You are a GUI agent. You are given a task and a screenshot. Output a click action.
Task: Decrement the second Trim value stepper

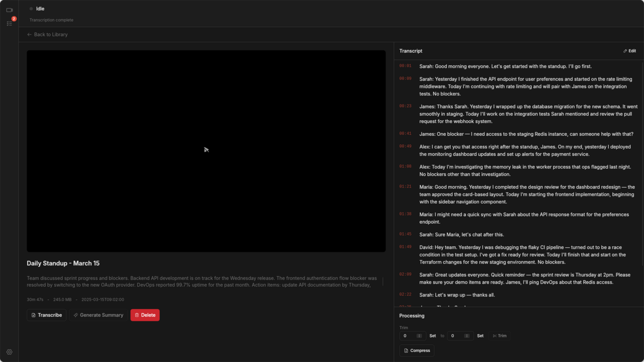pyautogui.click(x=467, y=337)
